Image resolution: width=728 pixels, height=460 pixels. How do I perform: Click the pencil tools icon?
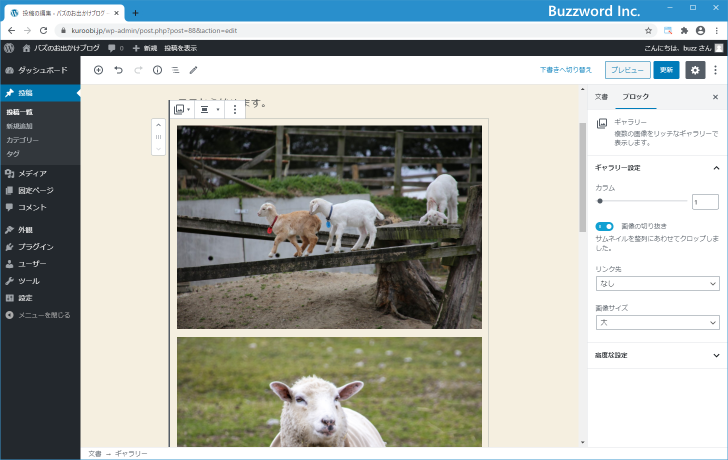194,70
